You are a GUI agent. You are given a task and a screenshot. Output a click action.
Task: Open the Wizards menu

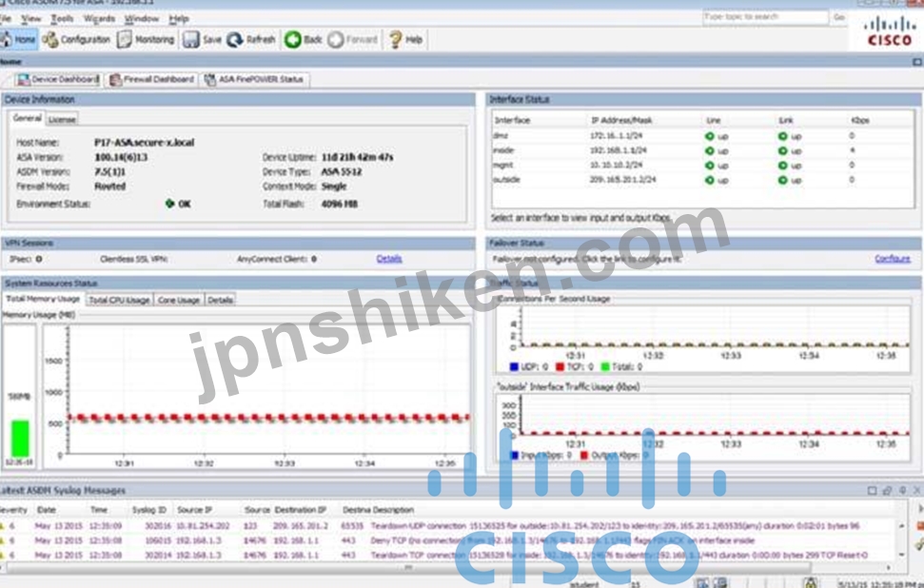99,18
